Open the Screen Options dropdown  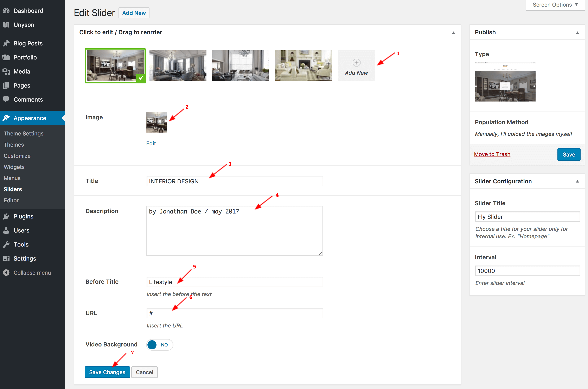pos(555,5)
